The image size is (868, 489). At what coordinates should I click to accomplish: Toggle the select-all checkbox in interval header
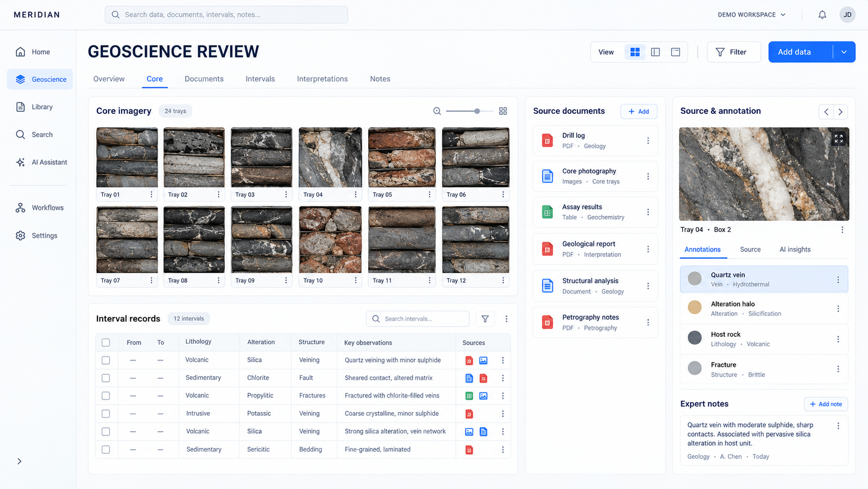coord(106,342)
